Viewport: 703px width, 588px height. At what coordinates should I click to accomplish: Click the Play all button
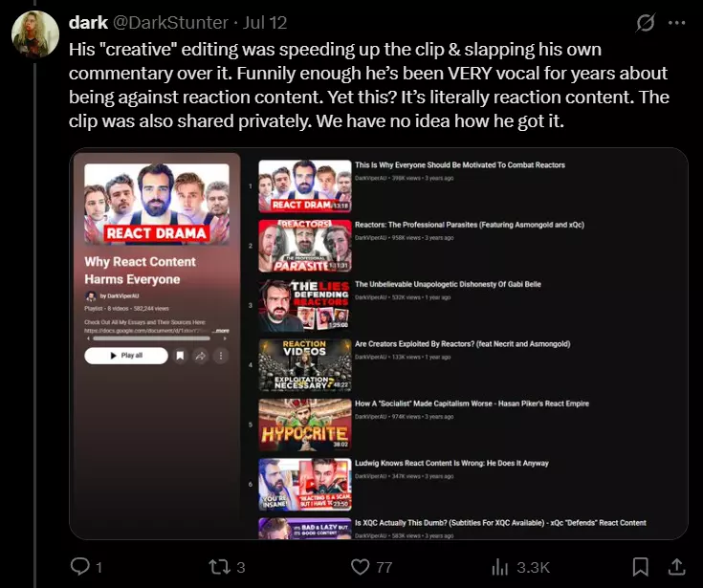pyautogui.click(x=126, y=356)
